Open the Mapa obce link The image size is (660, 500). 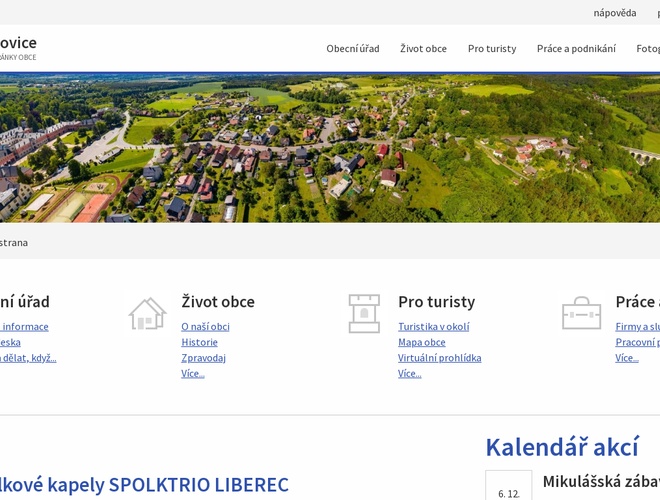(421, 342)
